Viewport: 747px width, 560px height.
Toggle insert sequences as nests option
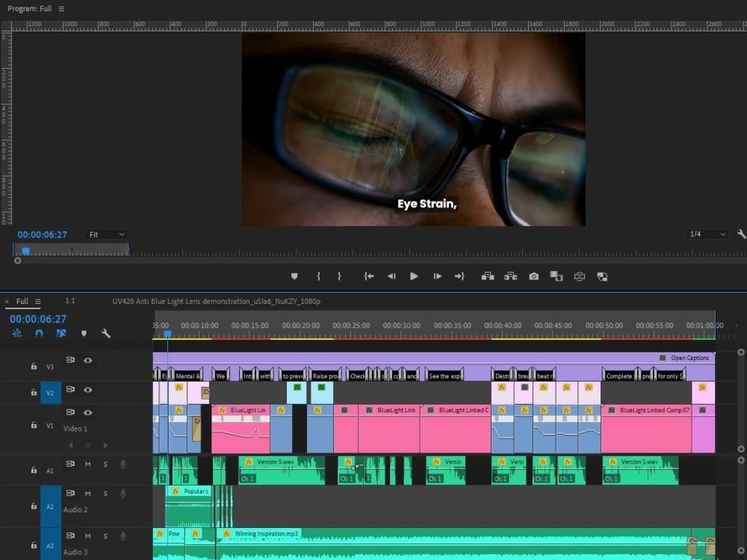coord(17,333)
